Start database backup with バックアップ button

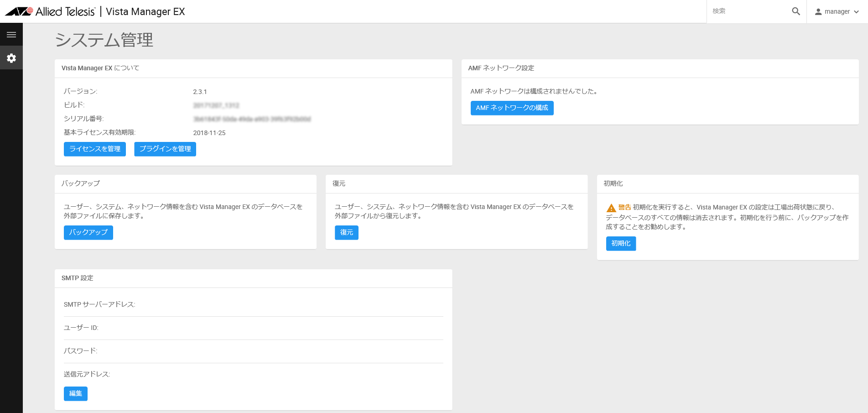88,233
